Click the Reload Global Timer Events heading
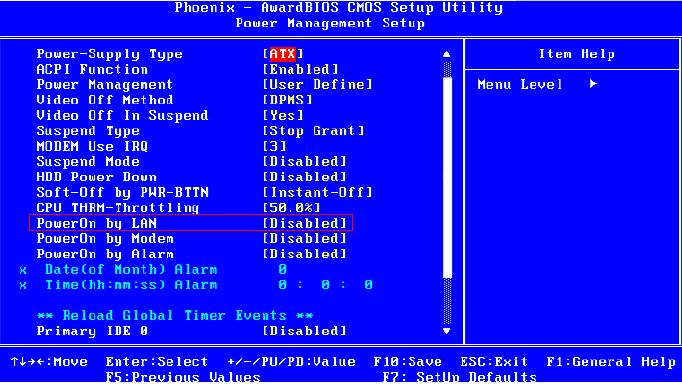This screenshot has height=384, width=682. pyautogui.click(x=175, y=315)
